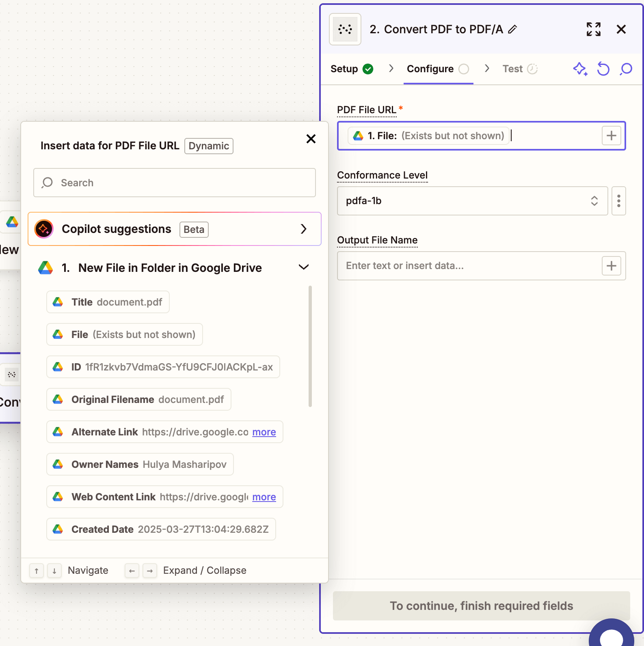Click plus icon in Output File Name field

coord(611,266)
